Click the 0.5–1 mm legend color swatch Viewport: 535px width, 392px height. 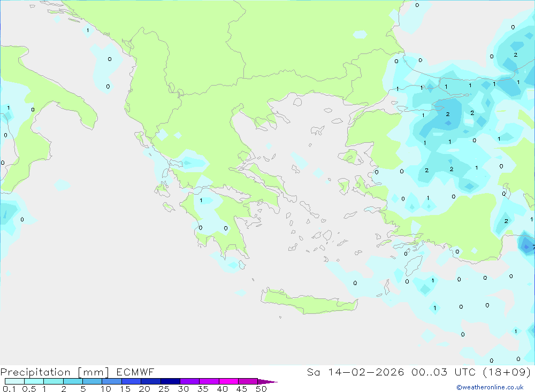(34, 381)
